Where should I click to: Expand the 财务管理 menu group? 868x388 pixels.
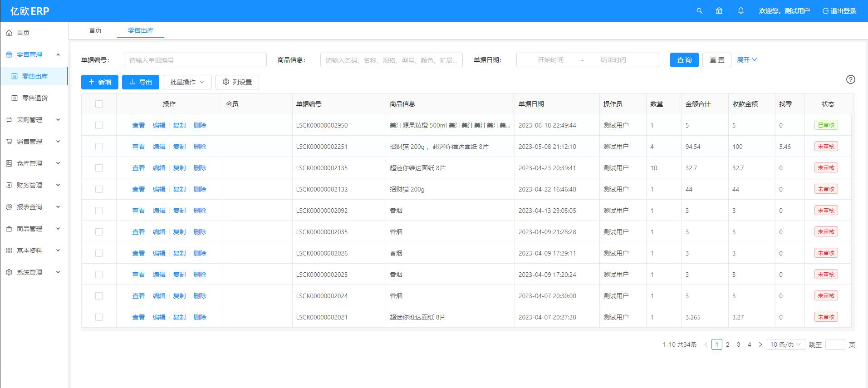58,185
